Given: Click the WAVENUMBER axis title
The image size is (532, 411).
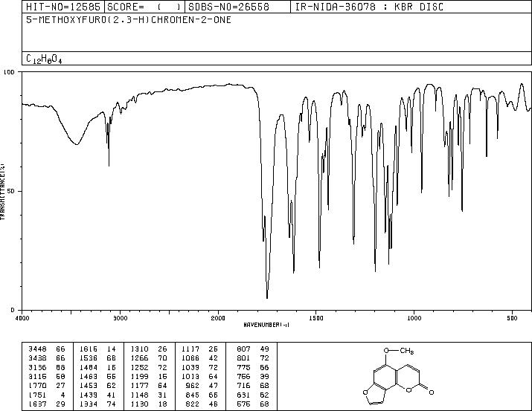Looking at the screenshot, I should tap(266, 325).
